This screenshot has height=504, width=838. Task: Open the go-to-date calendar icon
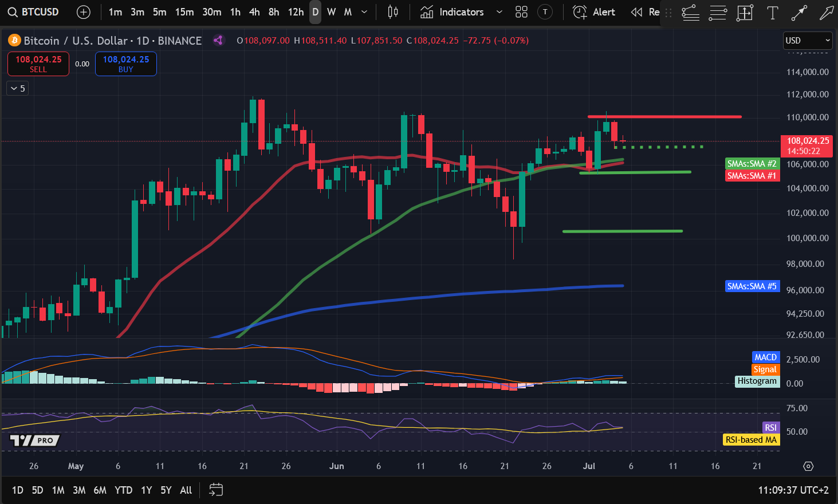[216, 490]
